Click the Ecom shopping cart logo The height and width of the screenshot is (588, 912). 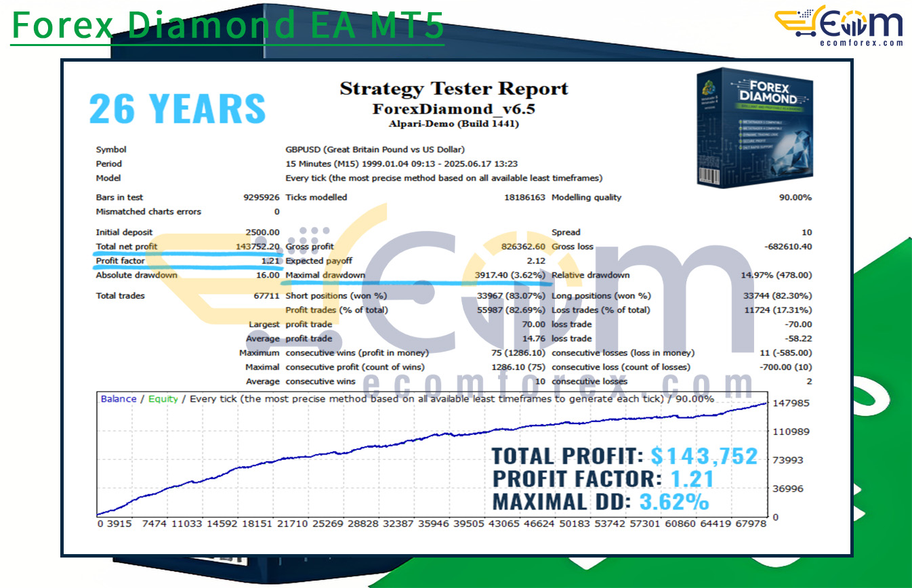point(838,23)
